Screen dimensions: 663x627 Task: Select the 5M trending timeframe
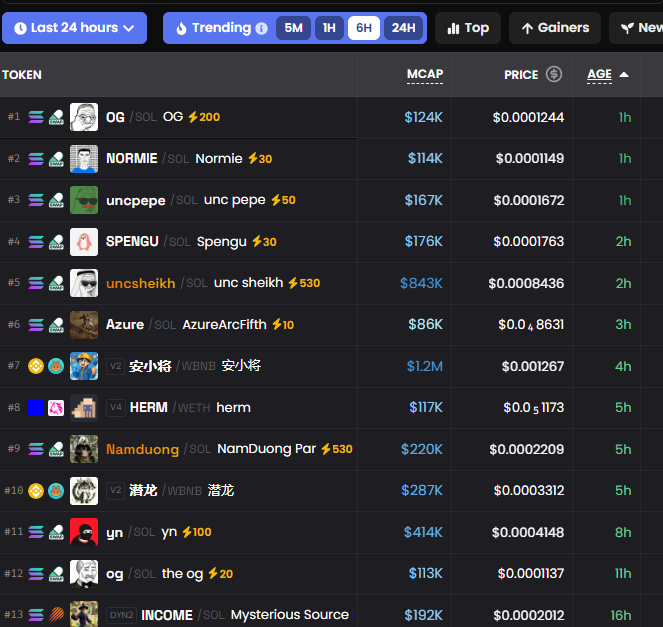coord(293,28)
